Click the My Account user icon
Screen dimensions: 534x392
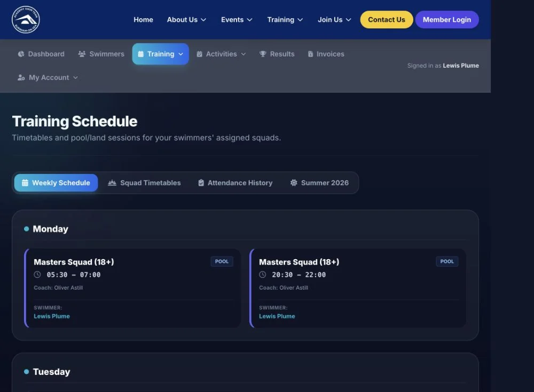[x=21, y=77]
